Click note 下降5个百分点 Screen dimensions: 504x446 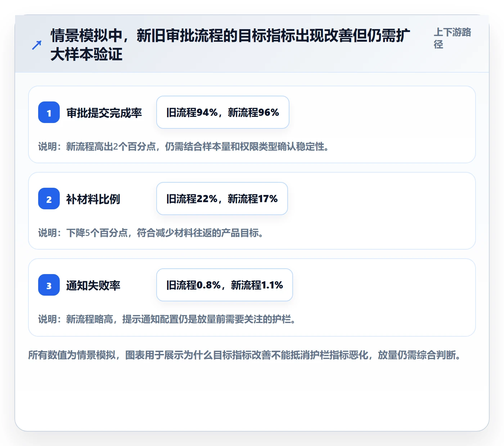(151, 233)
